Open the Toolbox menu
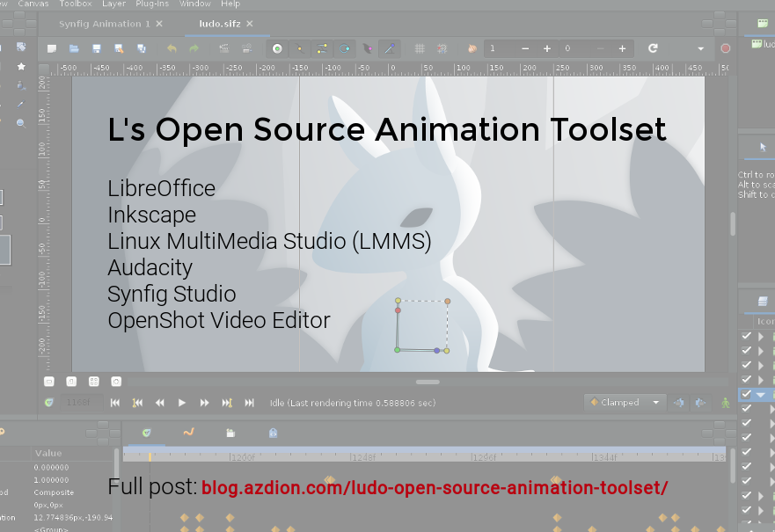This screenshot has height=532, width=775. point(76,4)
